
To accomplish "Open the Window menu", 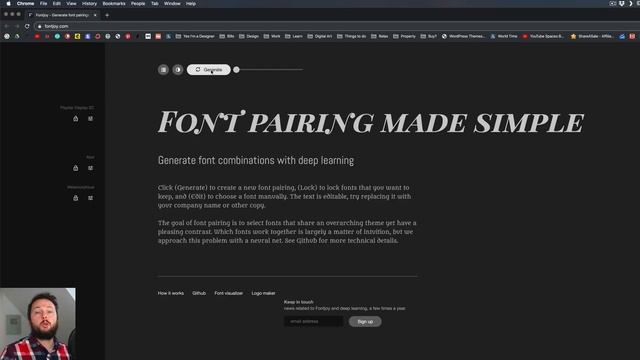I will pos(172,3).
